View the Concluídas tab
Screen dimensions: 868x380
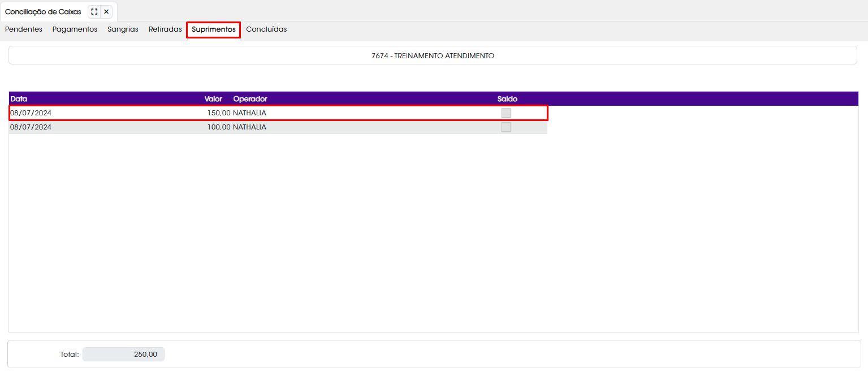tap(266, 29)
